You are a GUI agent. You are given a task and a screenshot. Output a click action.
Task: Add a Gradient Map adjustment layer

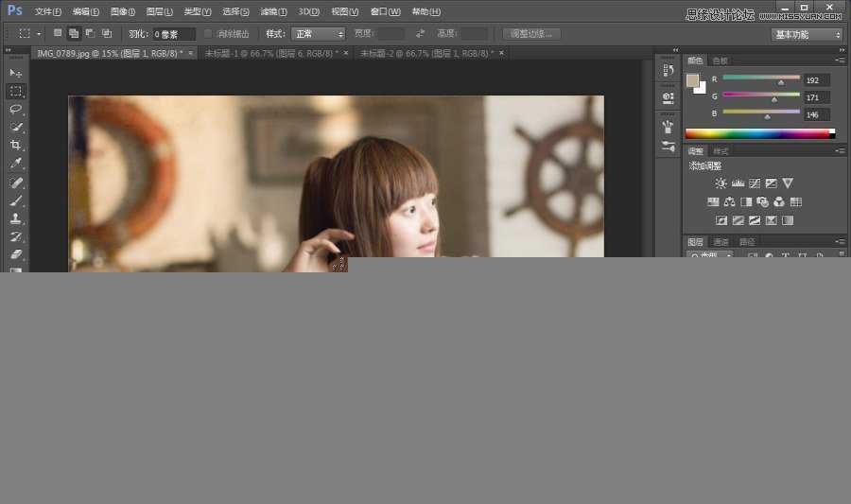pos(788,220)
